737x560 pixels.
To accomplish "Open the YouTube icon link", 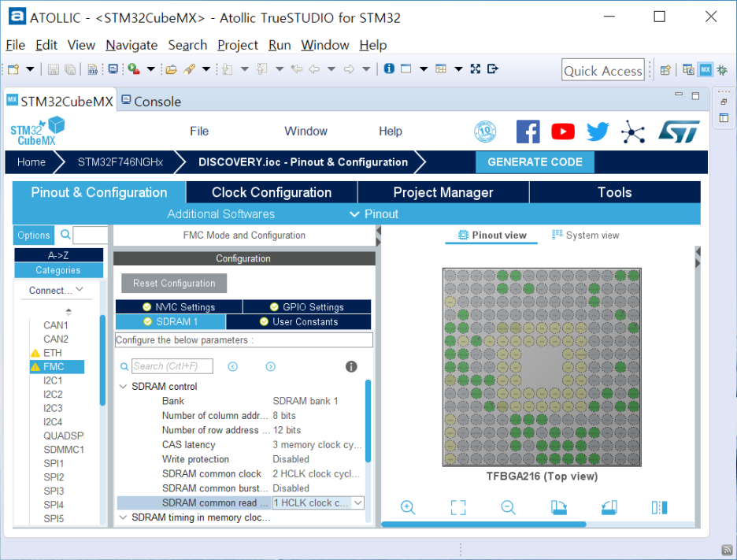I will tap(563, 132).
